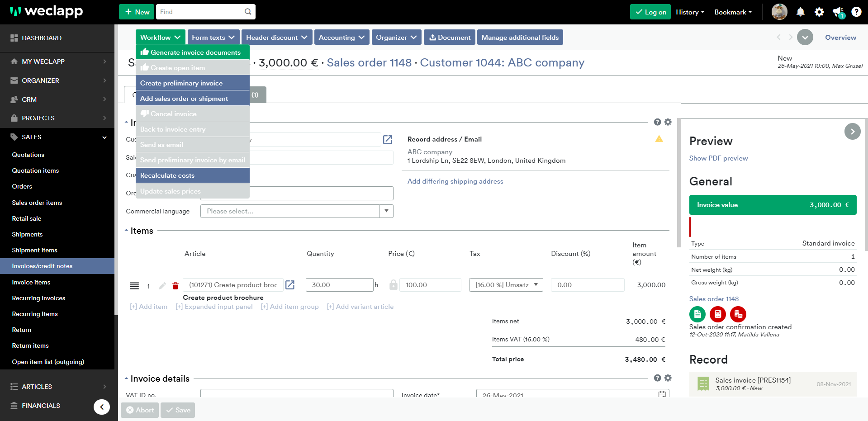Click the drag handle of item 1
868x421 pixels.
tap(134, 285)
